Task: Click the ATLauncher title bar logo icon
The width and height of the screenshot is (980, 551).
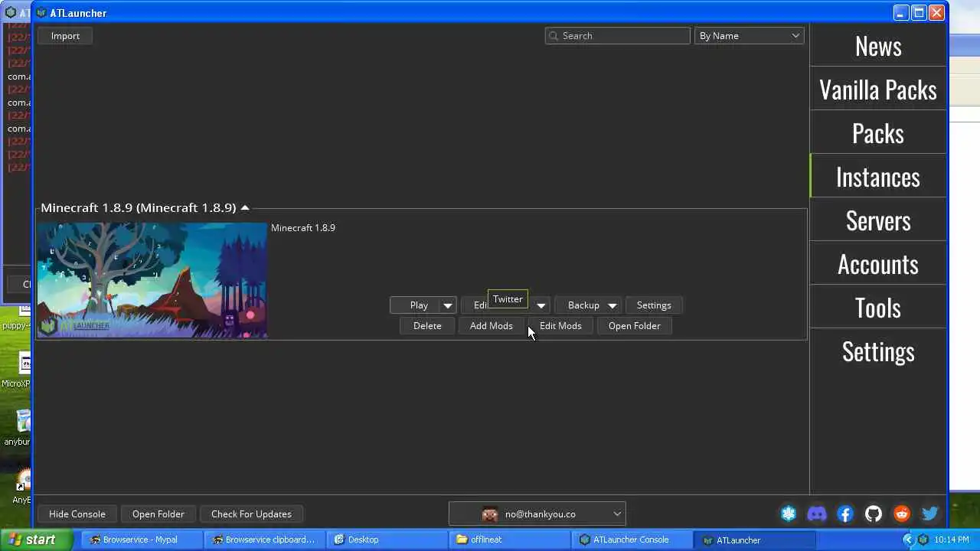Action: (41, 13)
